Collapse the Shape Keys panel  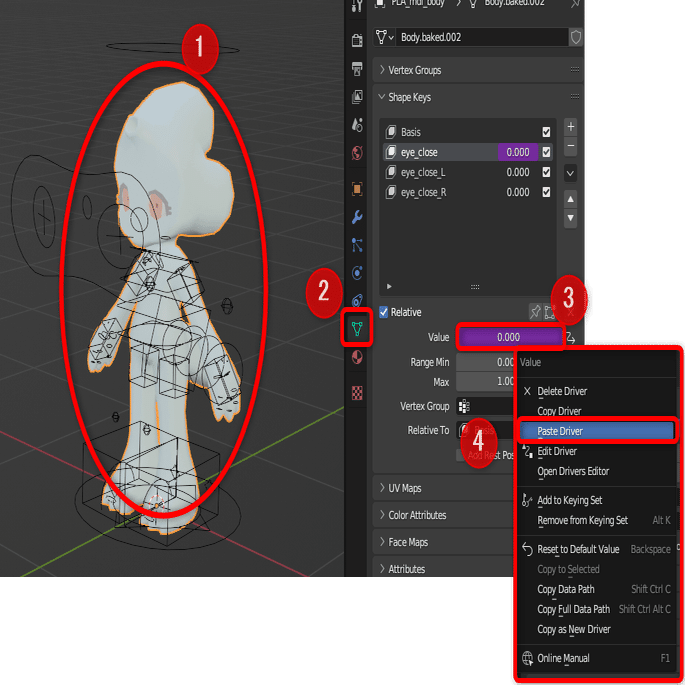[382, 97]
